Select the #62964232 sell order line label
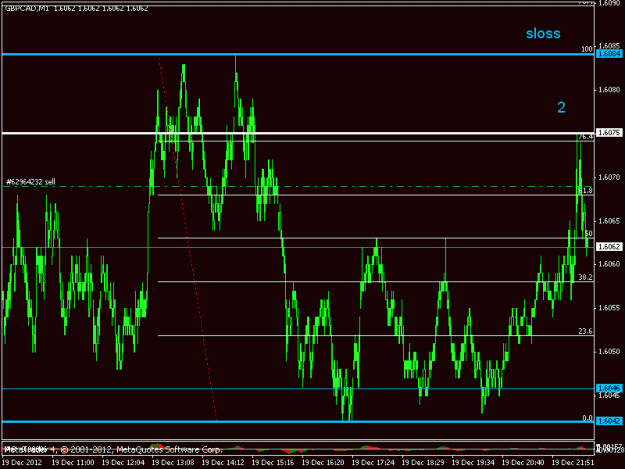Image resolution: width=625 pixels, height=469 pixels. pos(31,182)
